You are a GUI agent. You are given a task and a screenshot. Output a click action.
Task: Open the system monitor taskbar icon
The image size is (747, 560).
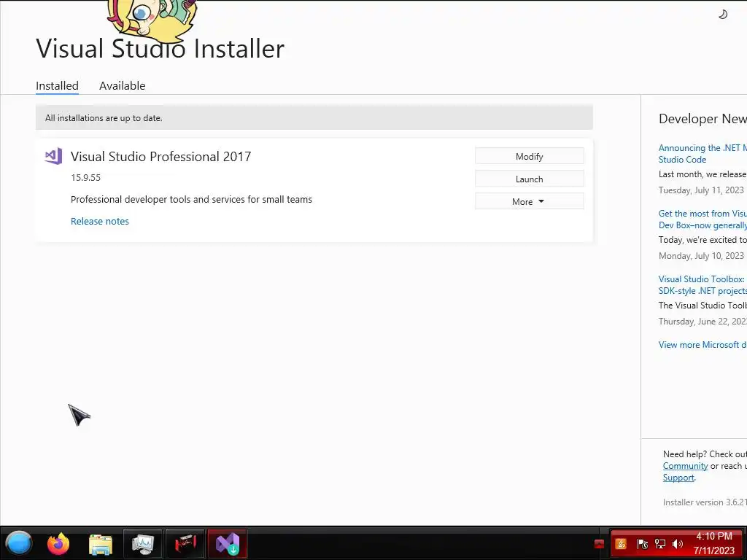(143, 543)
